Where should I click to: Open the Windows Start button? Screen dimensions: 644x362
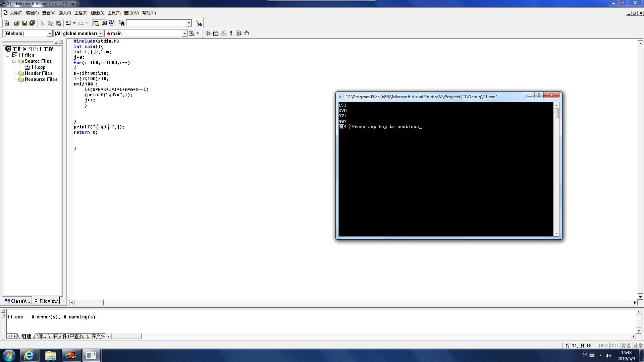click(x=9, y=355)
